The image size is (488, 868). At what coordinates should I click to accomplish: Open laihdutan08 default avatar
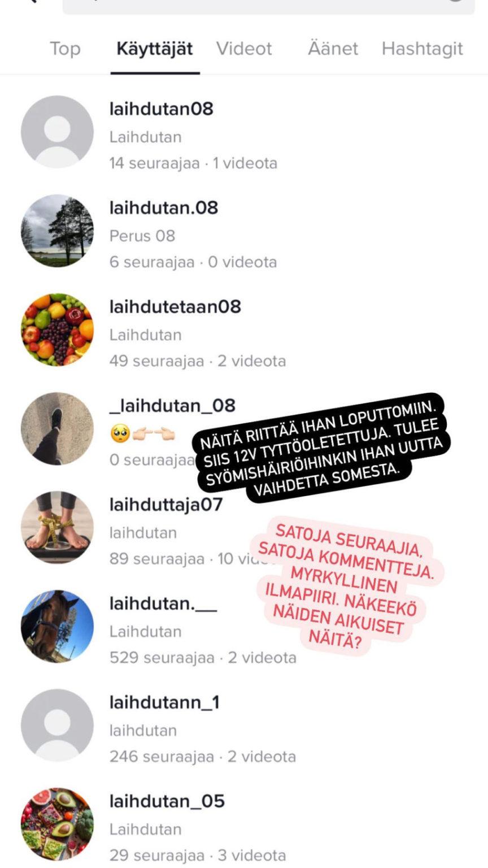point(57,132)
